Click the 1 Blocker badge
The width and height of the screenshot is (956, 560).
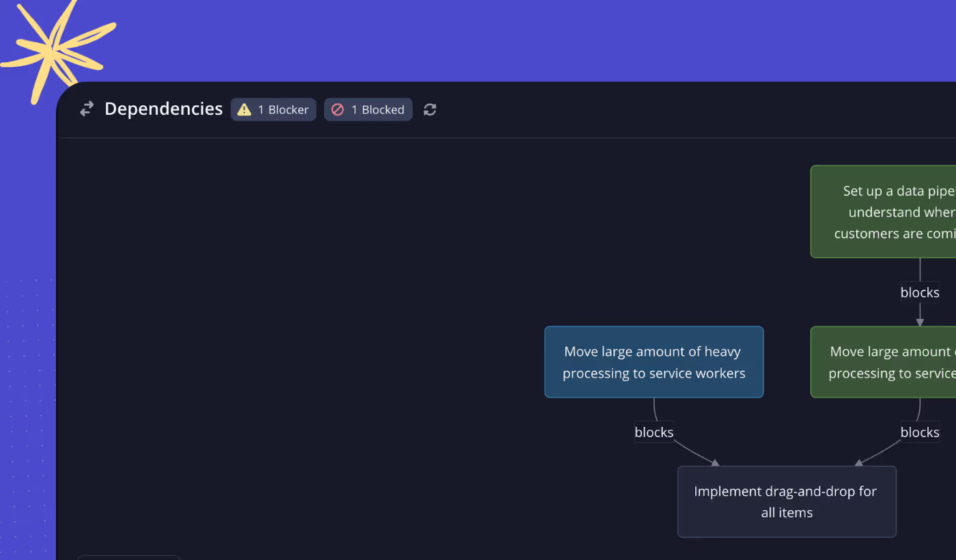click(273, 109)
